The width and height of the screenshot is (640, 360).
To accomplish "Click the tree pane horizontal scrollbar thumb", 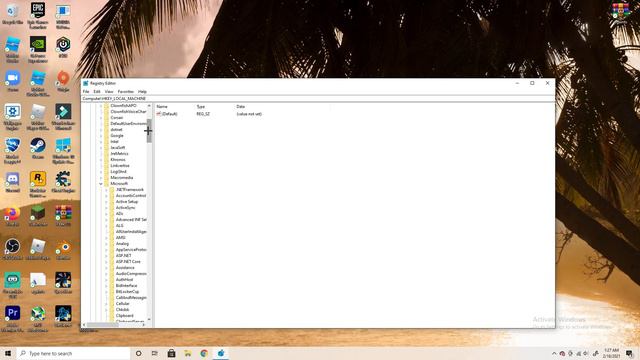I will (x=103, y=325).
